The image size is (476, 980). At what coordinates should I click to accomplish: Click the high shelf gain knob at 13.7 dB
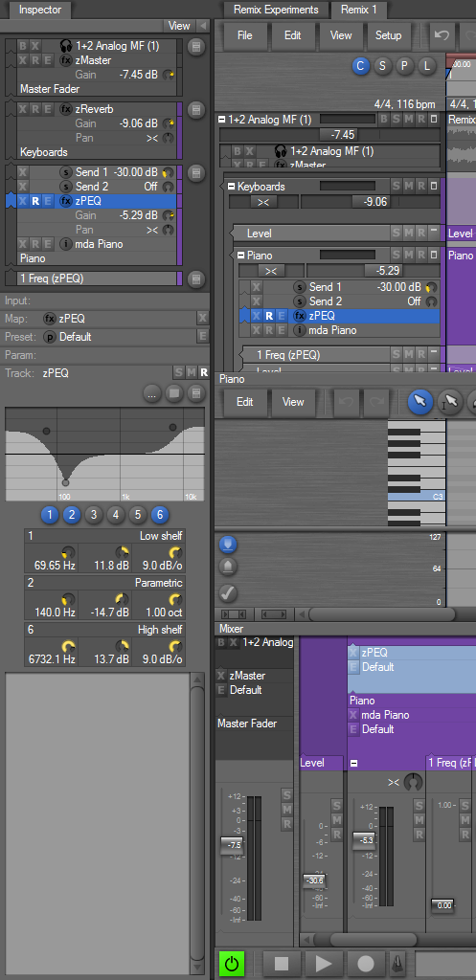coord(122,646)
